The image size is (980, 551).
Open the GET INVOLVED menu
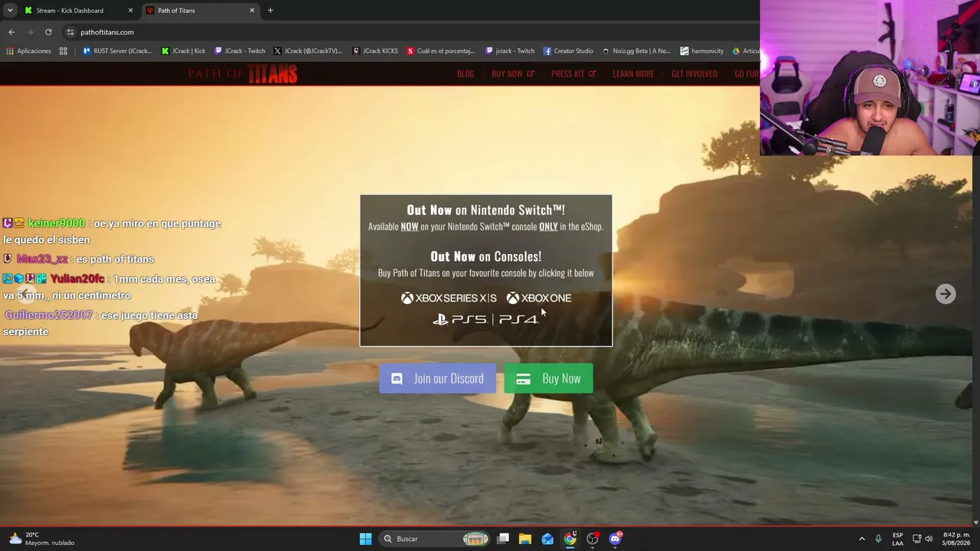pos(694,74)
